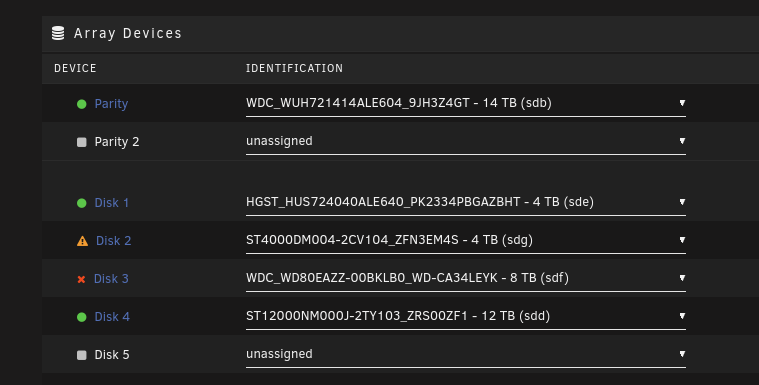Viewport: 759px width, 385px height.
Task: Click the orange warning triangle for Disk 2
Action: tap(83, 241)
